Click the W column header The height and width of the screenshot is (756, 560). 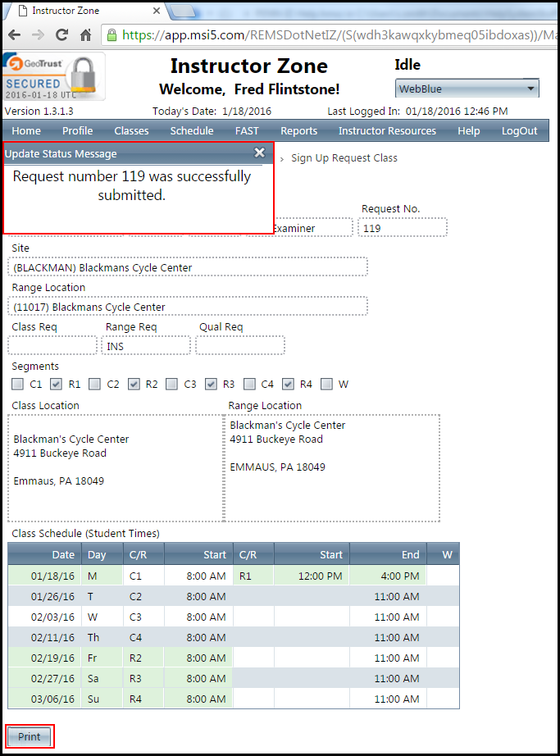point(444,554)
